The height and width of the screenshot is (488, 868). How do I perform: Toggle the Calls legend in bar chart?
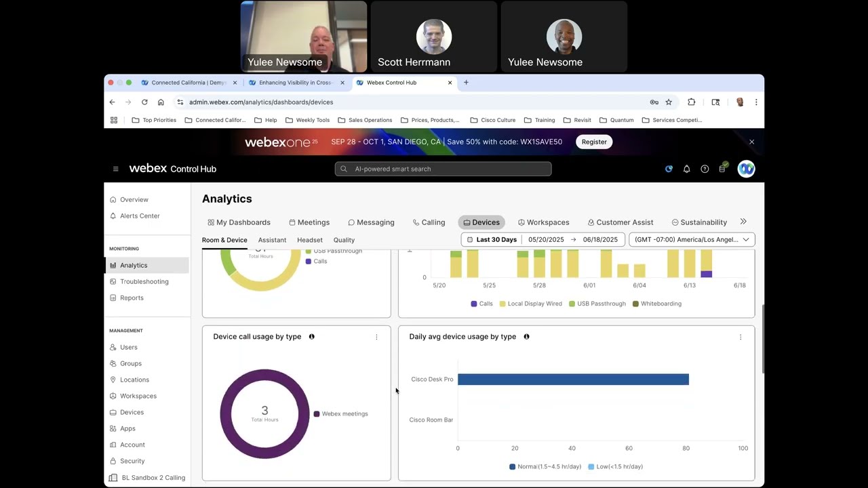tap(481, 304)
